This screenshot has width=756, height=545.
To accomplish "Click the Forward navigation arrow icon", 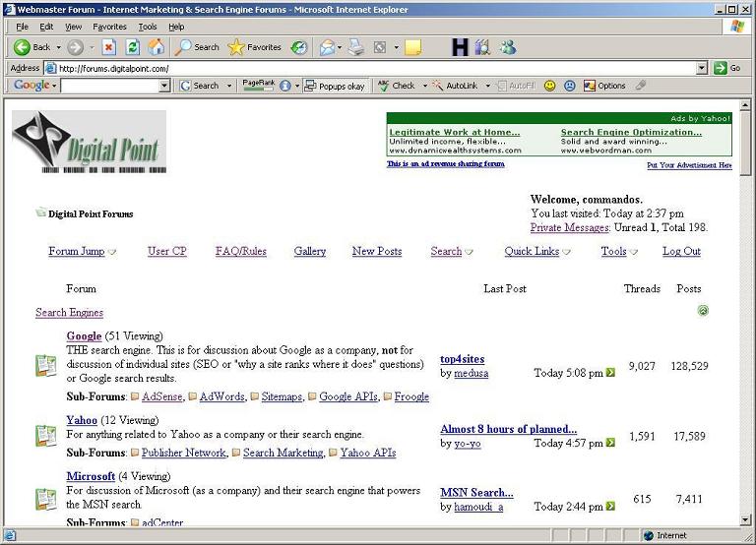I will point(75,47).
